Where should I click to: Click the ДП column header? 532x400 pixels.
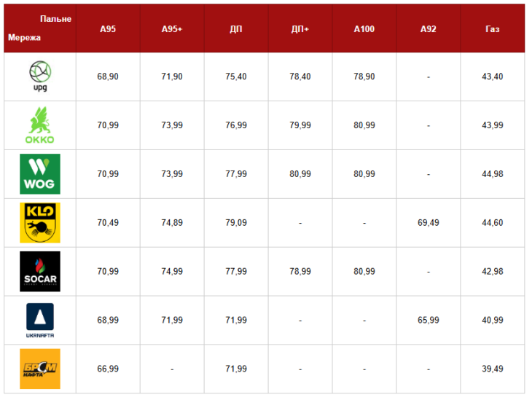click(236, 29)
